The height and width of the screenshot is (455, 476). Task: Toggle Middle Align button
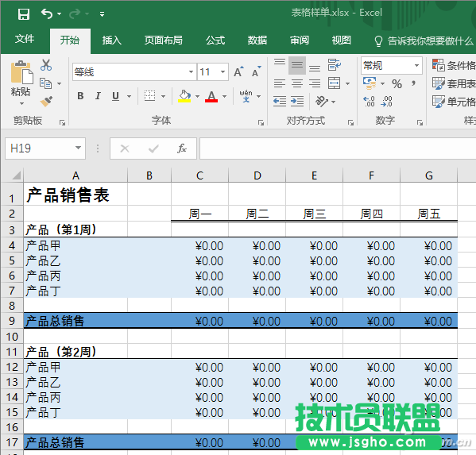(x=297, y=65)
